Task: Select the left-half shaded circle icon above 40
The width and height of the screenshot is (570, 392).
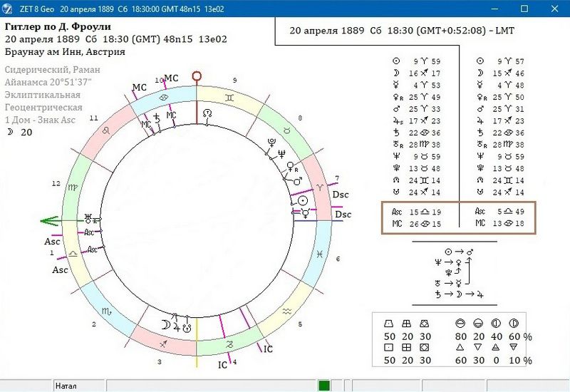Action: [x=496, y=324]
